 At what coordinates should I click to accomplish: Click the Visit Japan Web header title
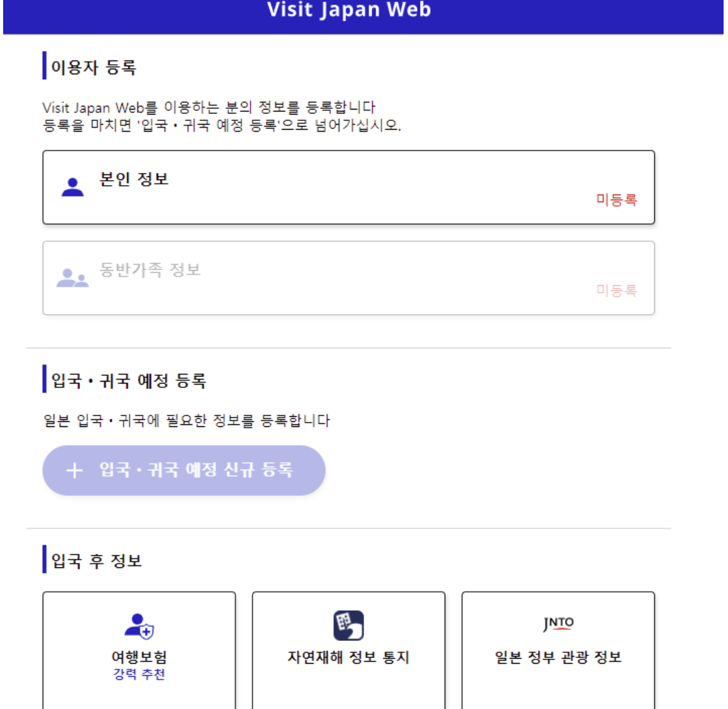click(x=349, y=9)
